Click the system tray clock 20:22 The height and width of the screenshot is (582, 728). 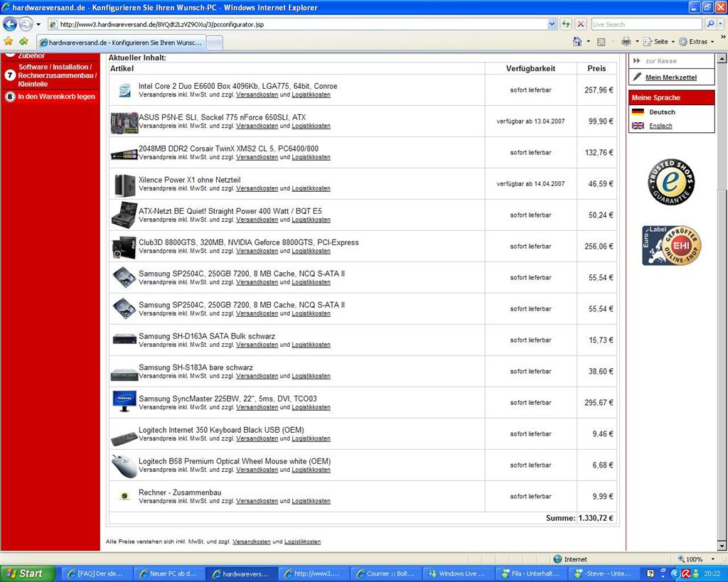coord(712,573)
